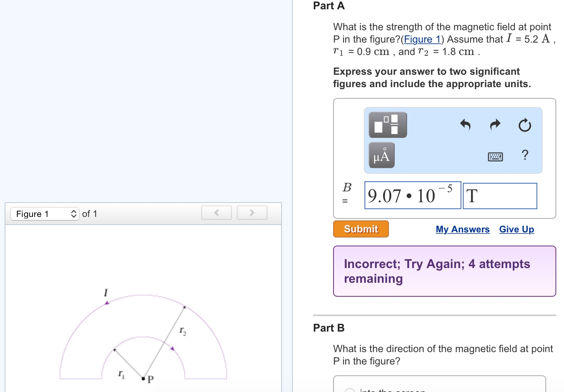The height and width of the screenshot is (392, 564).
Task: Edit the units field containing T
Action: [500, 196]
